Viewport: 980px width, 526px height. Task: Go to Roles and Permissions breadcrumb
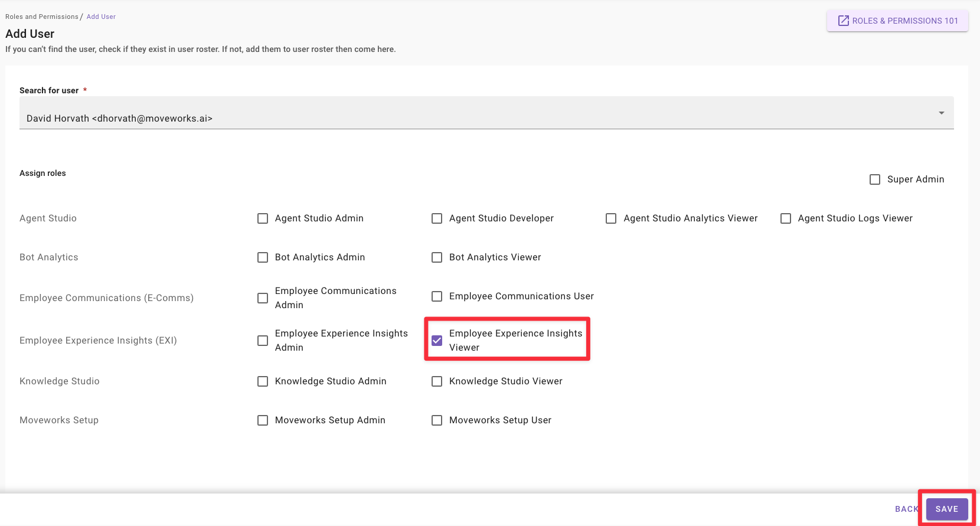pos(42,17)
